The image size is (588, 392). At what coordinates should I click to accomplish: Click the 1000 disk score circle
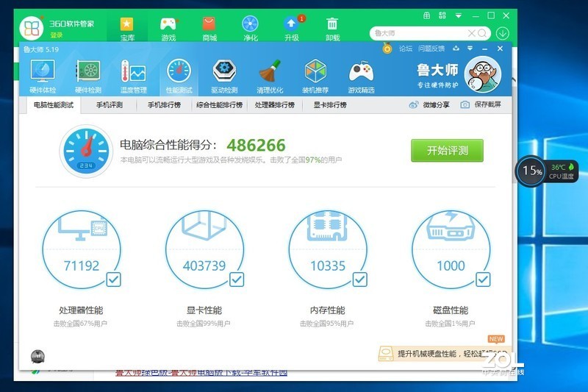[x=451, y=249]
